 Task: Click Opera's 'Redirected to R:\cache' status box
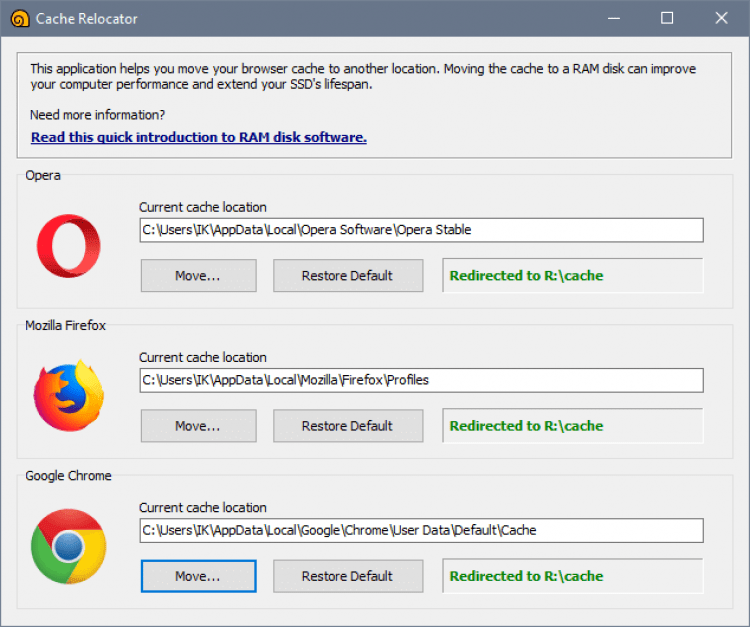click(x=572, y=276)
